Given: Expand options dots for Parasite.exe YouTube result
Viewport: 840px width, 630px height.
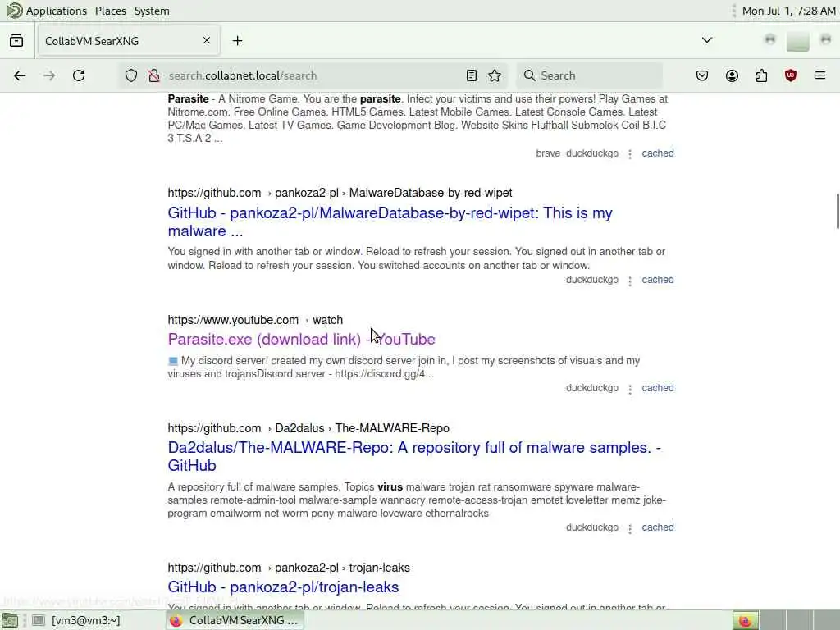Looking at the screenshot, I should [630, 388].
